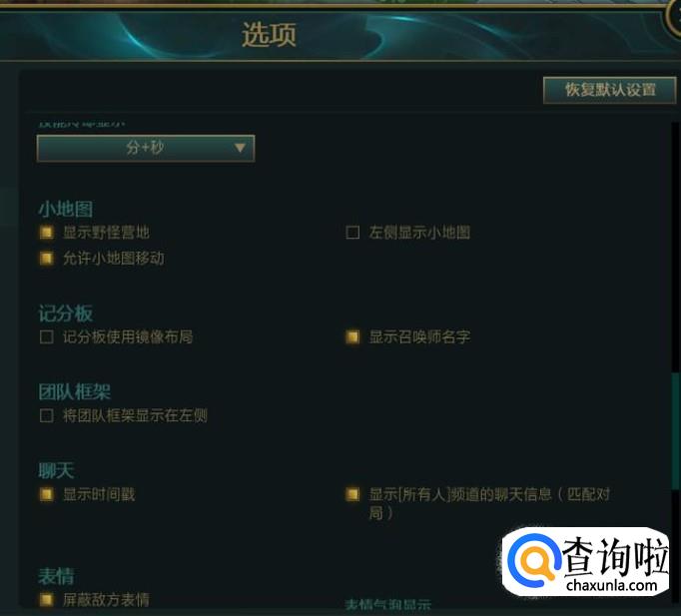Viewport: 681px width, 616px height.
Task: Uncheck 屏蔽敌方表情 checkbox
Action: coord(47,600)
